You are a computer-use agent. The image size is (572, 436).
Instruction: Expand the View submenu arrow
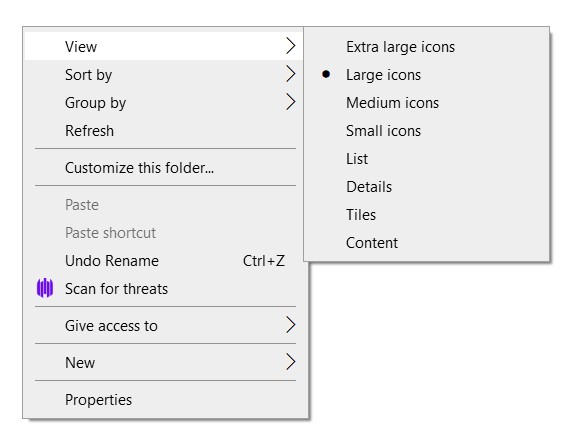point(290,46)
